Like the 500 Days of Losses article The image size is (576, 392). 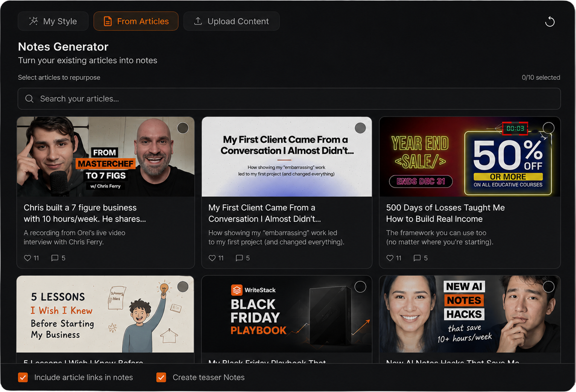tap(390, 258)
